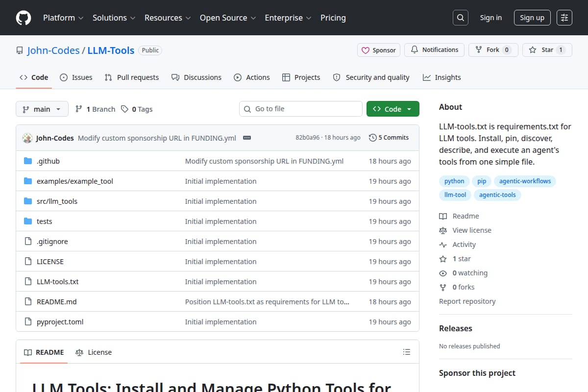Switch to the Actions tab
The height and width of the screenshot is (392, 588).
coord(252,77)
